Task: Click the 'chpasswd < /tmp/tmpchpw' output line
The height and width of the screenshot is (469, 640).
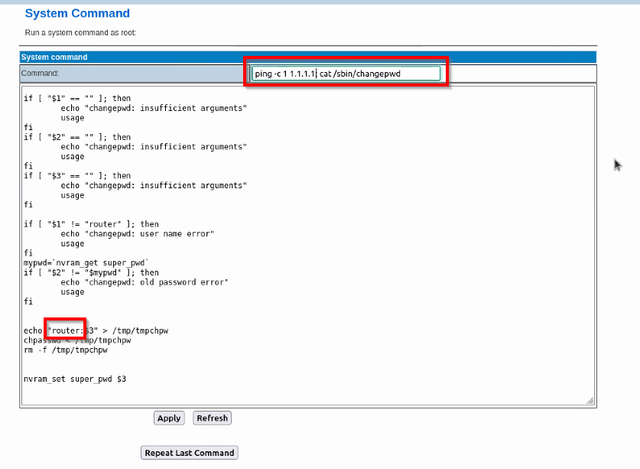Action: coord(77,340)
